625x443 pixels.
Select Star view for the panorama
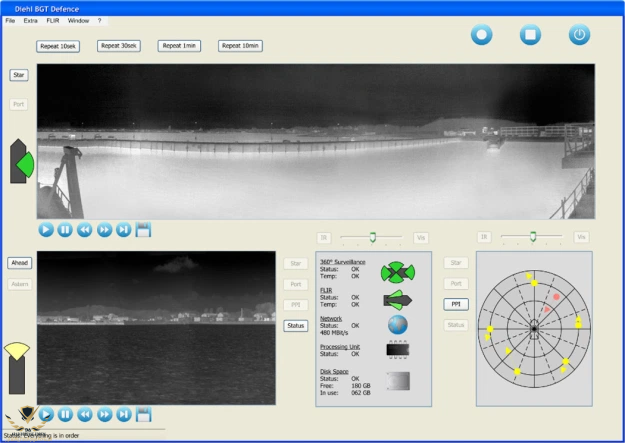(19, 75)
